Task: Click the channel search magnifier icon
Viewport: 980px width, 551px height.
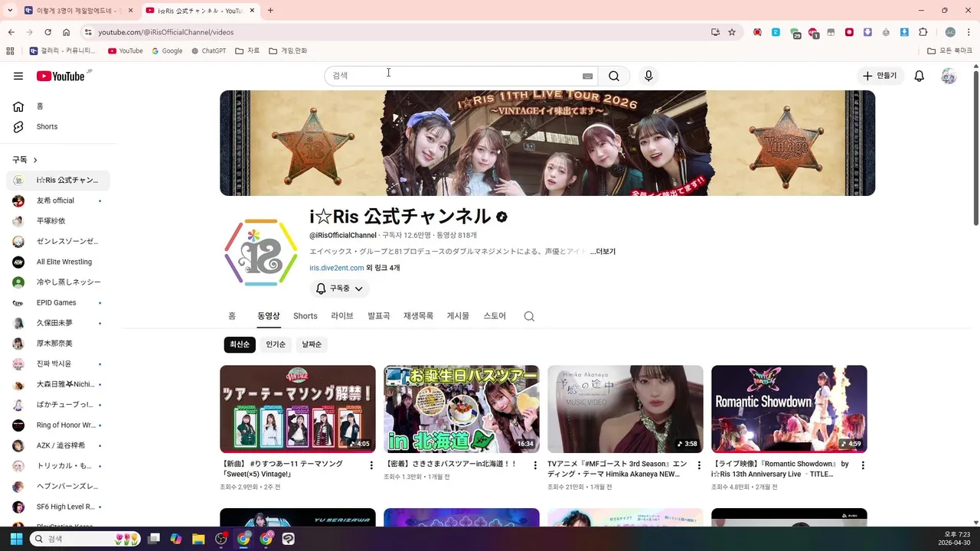Action: pos(529,316)
